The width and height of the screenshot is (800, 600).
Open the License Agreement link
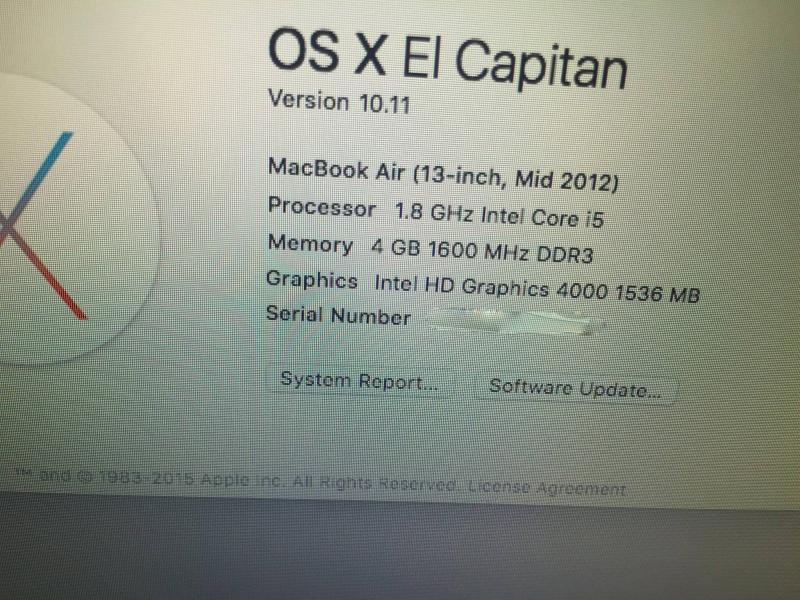546,487
